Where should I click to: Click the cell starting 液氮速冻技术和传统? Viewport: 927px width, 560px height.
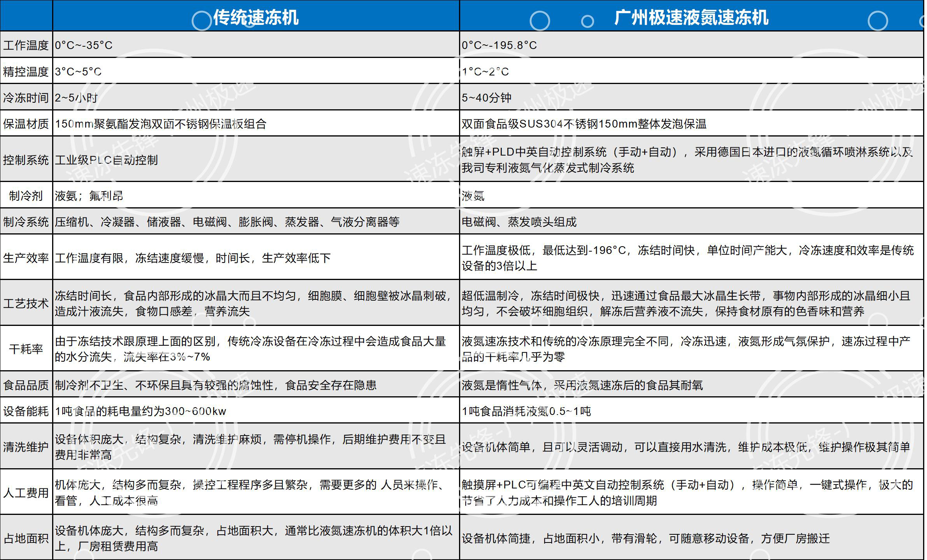(691, 348)
